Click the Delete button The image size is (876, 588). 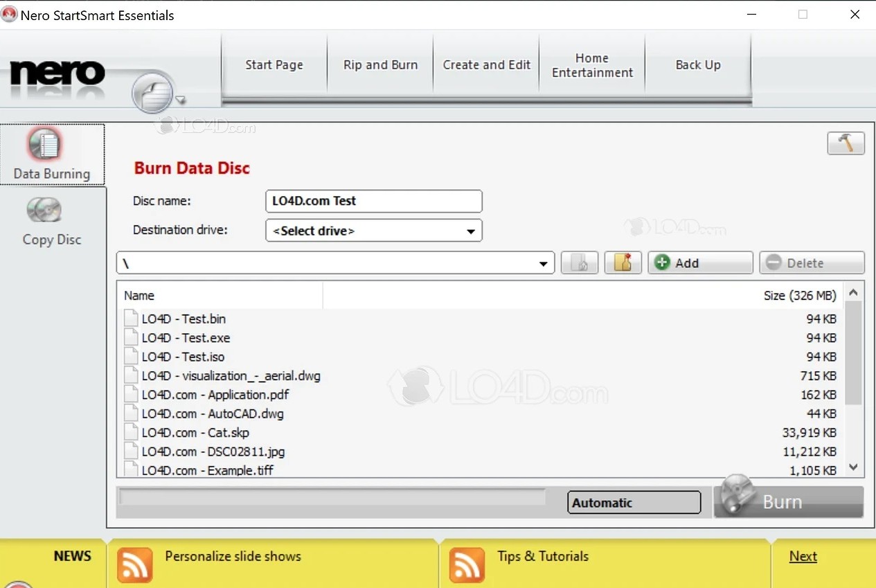pyautogui.click(x=811, y=262)
